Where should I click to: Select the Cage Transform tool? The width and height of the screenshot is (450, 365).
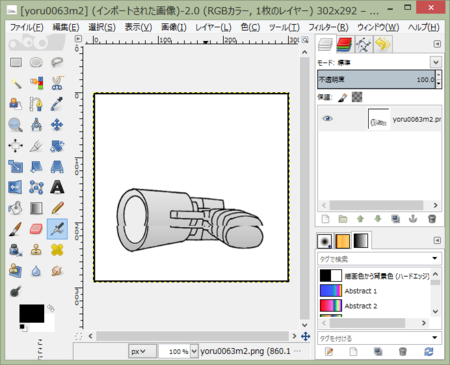click(x=36, y=187)
